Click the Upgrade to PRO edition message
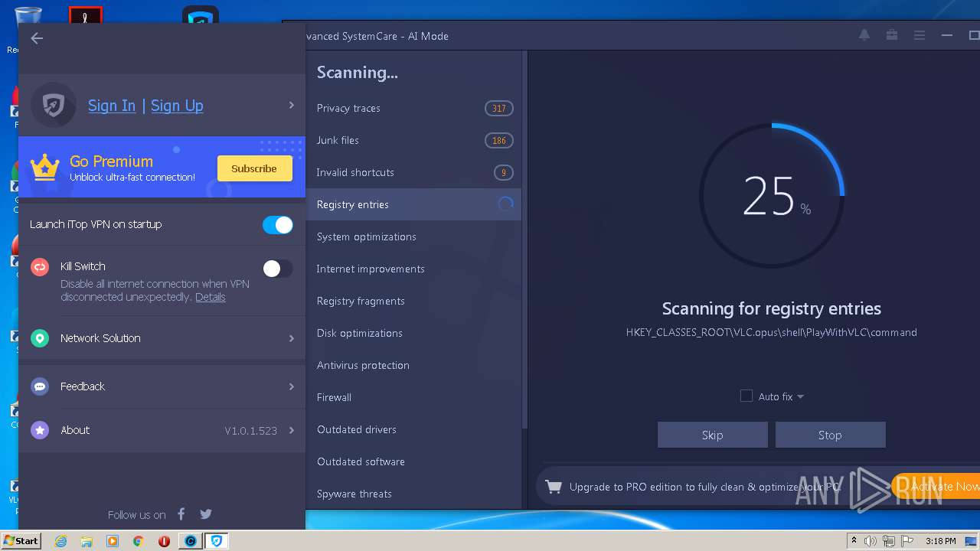Viewport: 980px width, 551px height. 705,487
